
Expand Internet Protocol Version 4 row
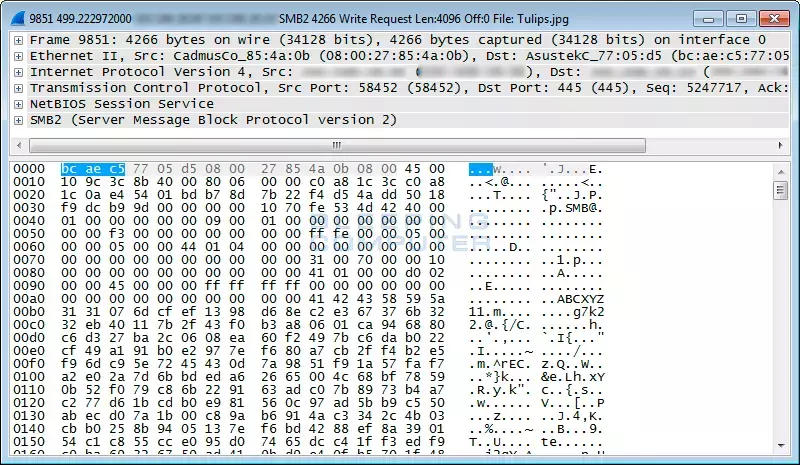[x=18, y=72]
